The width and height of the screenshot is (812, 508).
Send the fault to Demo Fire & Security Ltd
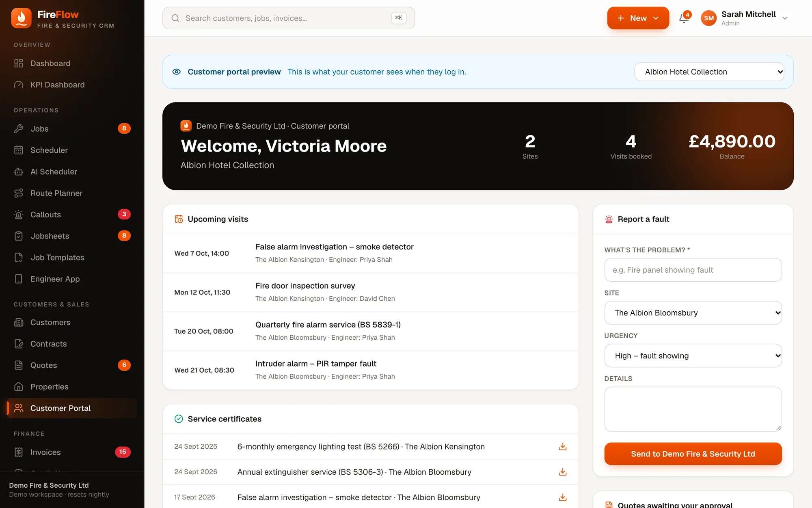pos(693,454)
